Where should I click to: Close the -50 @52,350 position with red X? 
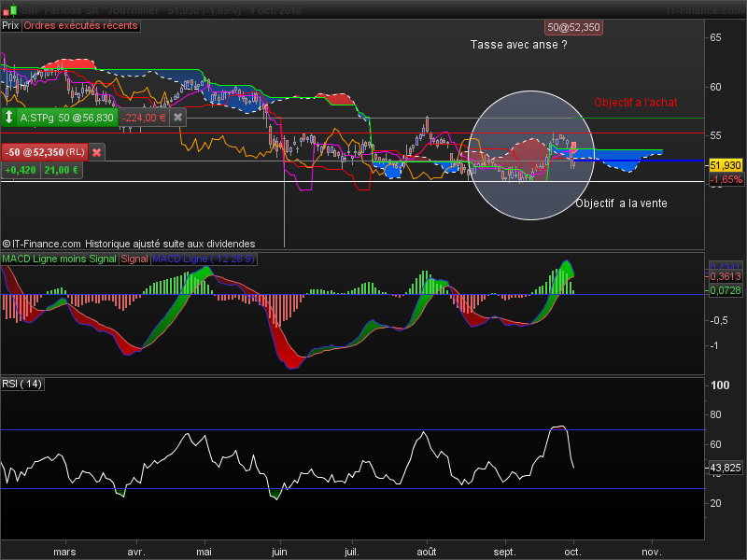coord(97,152)
